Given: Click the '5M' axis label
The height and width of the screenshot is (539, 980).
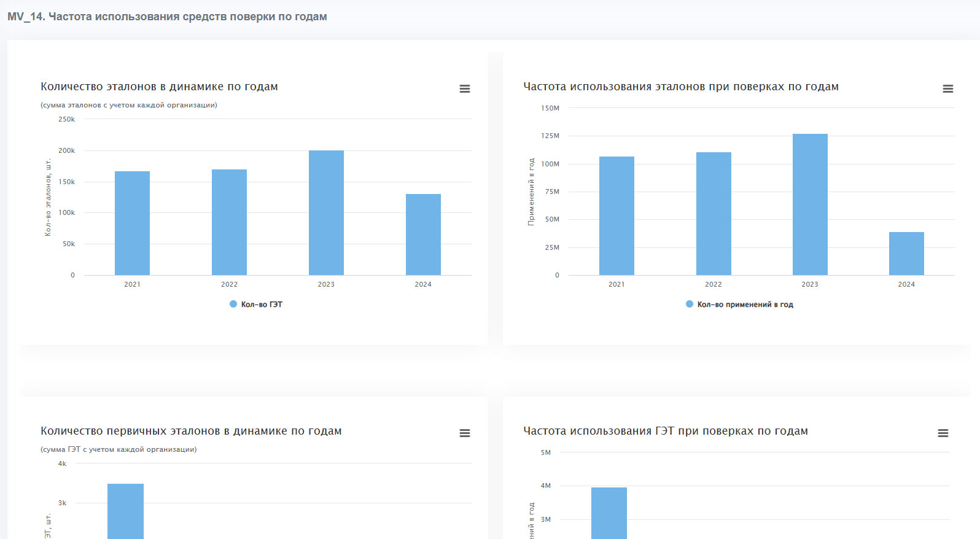Looking at the screenshot, I should click(x=546, y=452).
